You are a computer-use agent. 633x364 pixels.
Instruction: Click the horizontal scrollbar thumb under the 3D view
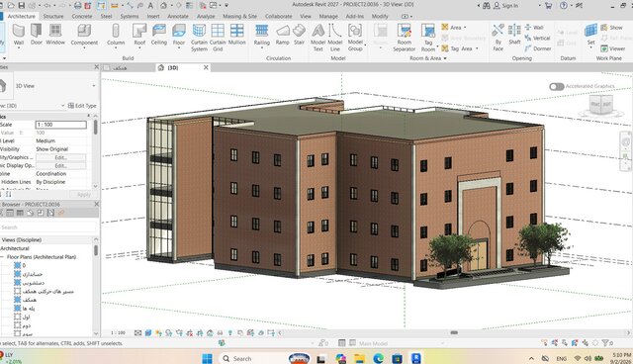454,333
